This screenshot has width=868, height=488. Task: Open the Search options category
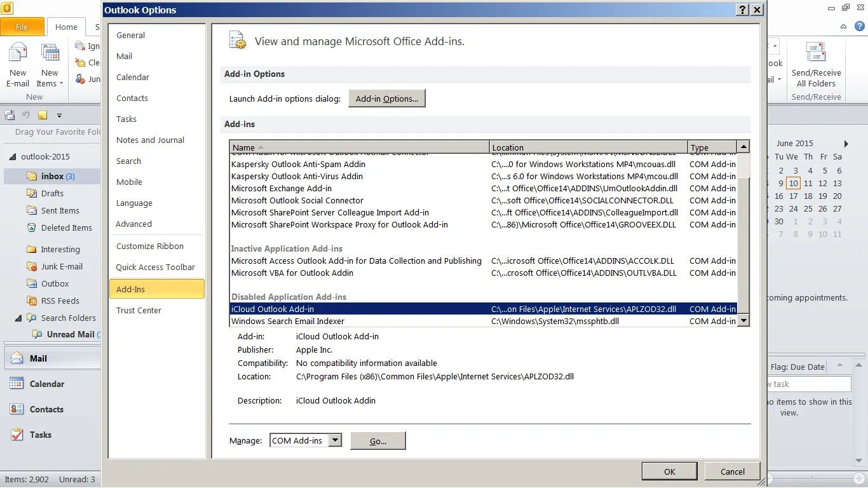click(157, 161)
